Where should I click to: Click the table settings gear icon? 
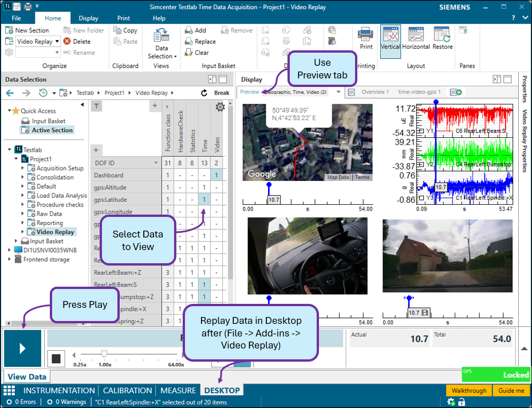point(220,107)
